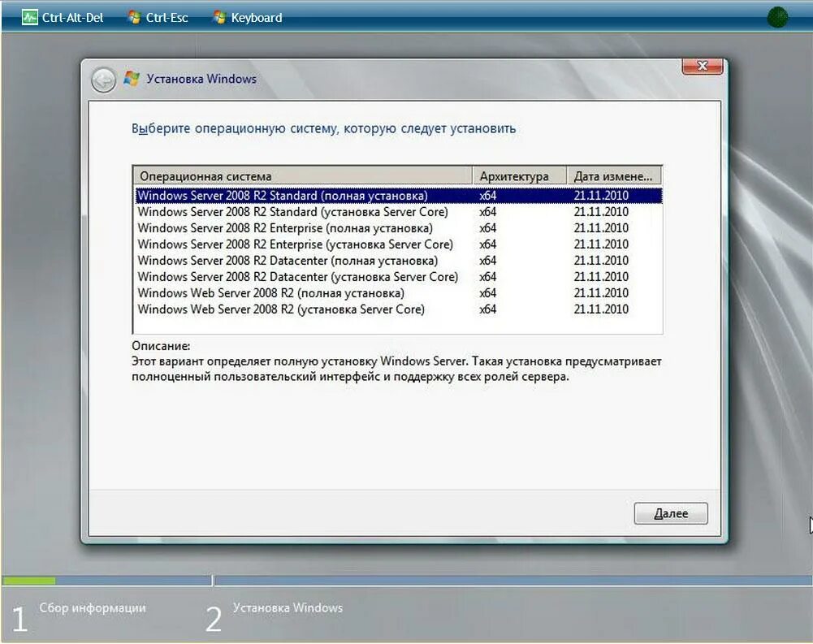
Task: Click the Ctrl-Esc toolbar button
Action: pos(158,18)
